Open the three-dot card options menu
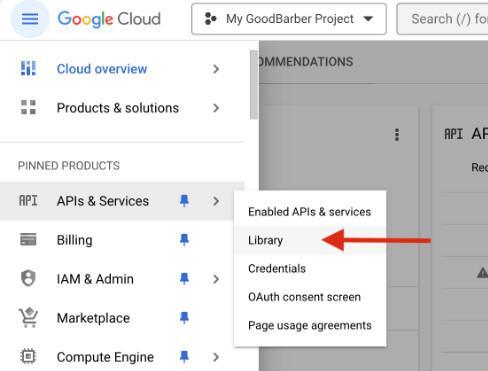488x371 pixels. (x=397, y=135)
